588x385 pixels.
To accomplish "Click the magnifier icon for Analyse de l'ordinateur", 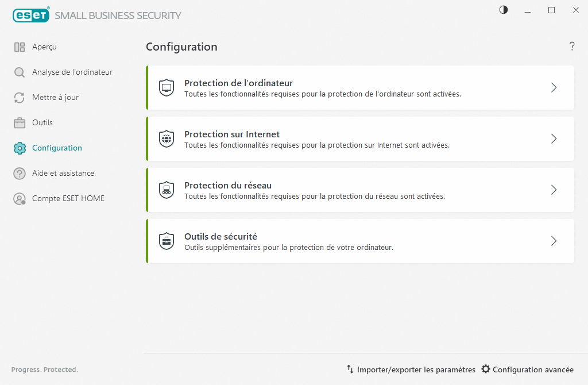I will [20, 72].
